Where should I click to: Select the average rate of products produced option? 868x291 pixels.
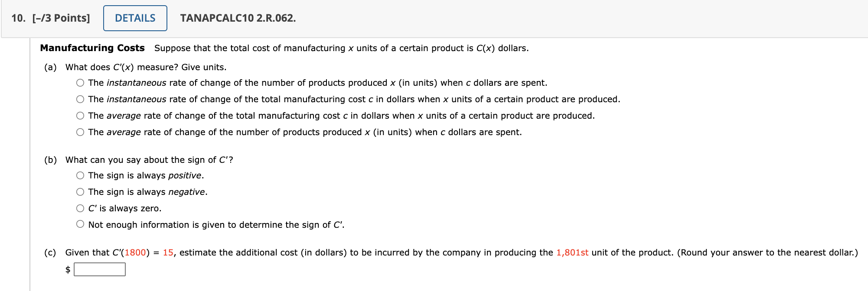click(80, 132)
